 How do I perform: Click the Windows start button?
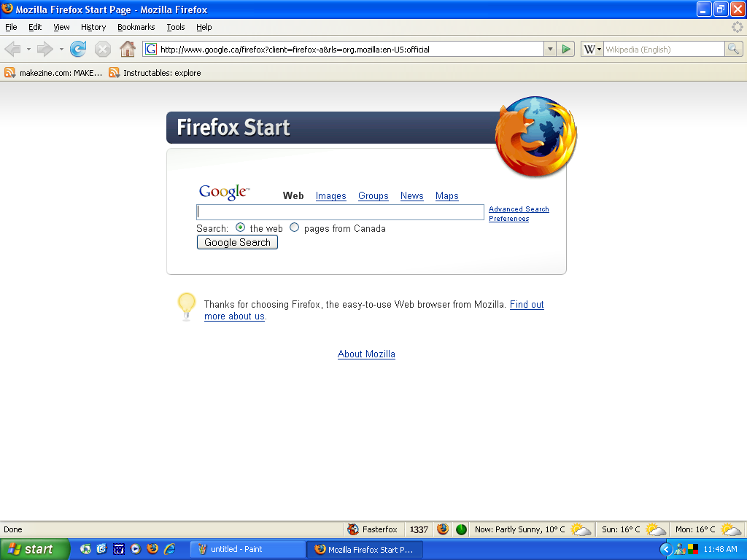(x=34, y=549)
